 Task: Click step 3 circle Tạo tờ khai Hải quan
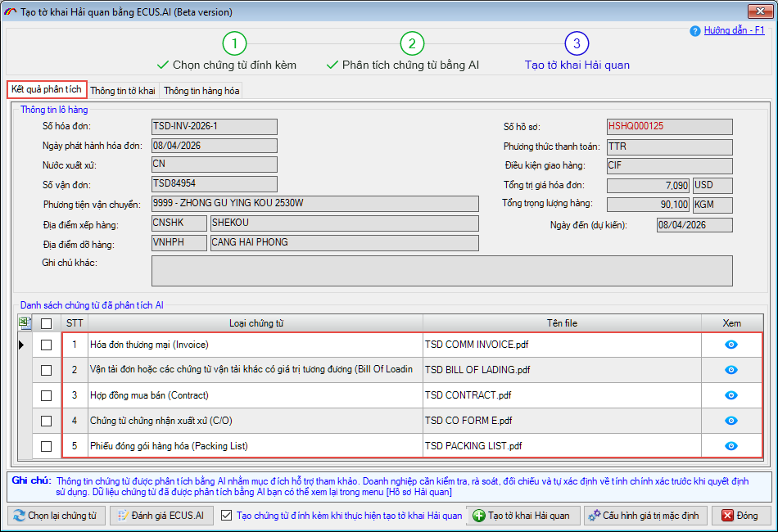(x=577, y=43)
